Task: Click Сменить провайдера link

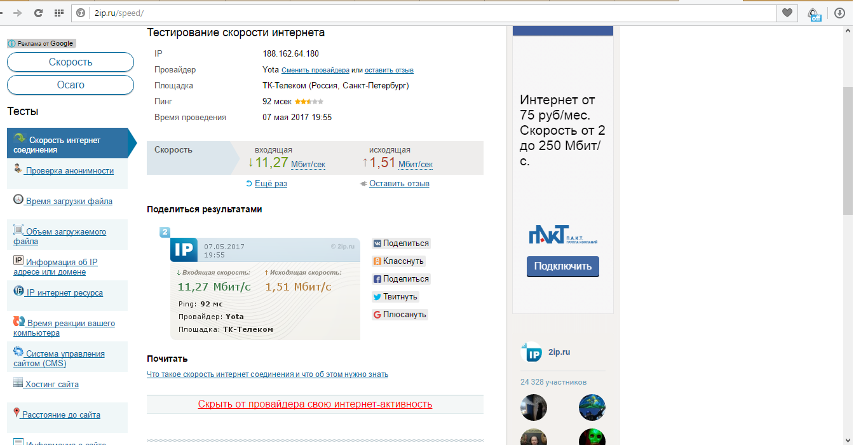Action: [315, 70]
